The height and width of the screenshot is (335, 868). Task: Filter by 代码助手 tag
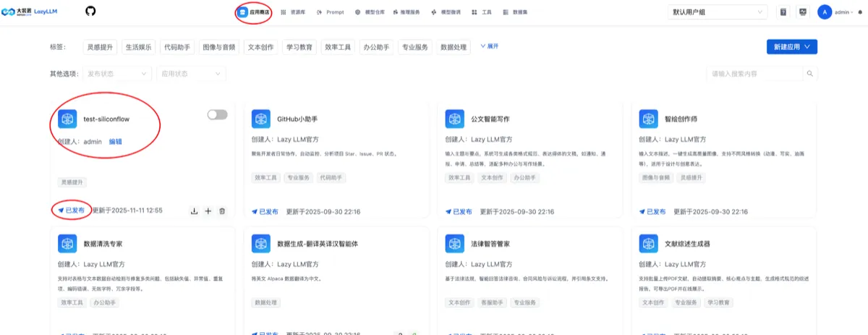pyautogui.click(x=177, y=47)
